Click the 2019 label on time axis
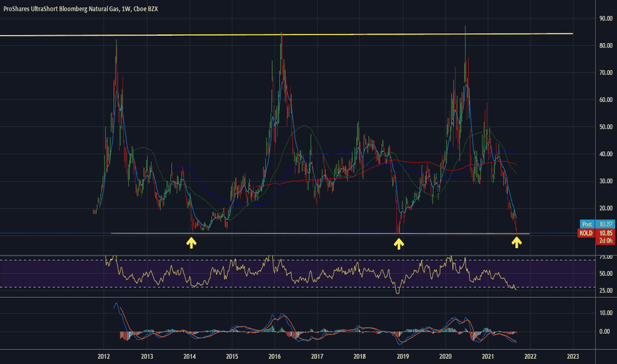Image resolution: width=617 pixels, height=364 pixels. coord(403,357)
